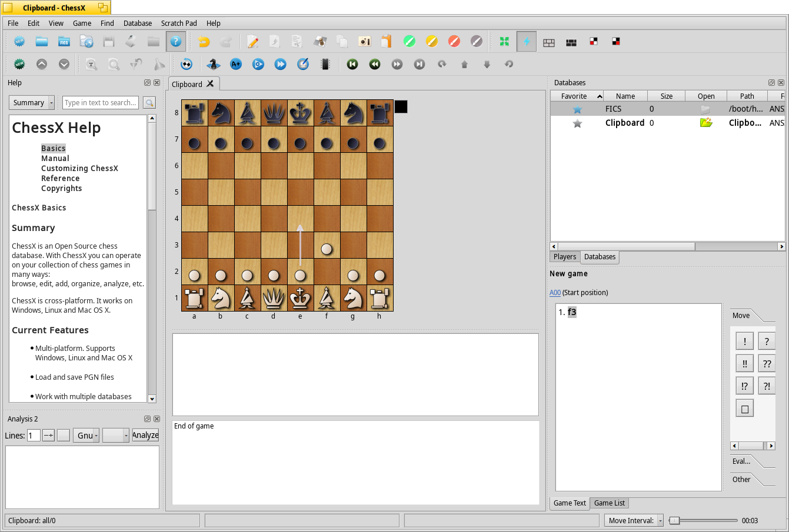The width and height of the screenshot is (789, 532).
Task: Add the '!!' brilliant move annotation
Action: [x=745, y=364]
